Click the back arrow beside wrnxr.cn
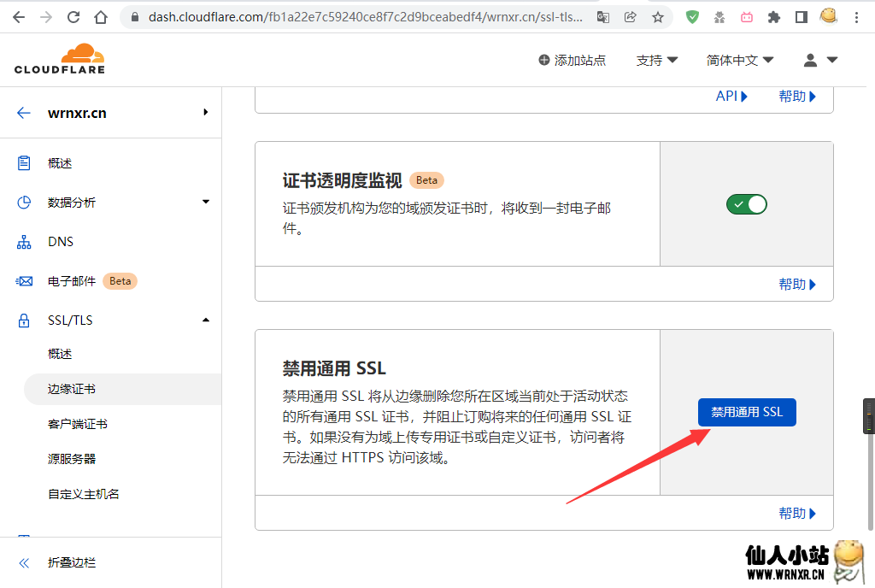 tap(23, 114)
